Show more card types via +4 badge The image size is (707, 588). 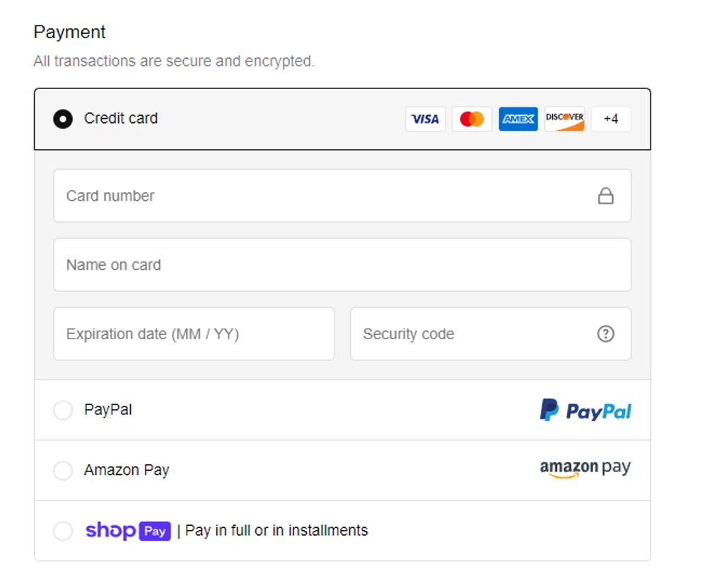click(611, 119)
